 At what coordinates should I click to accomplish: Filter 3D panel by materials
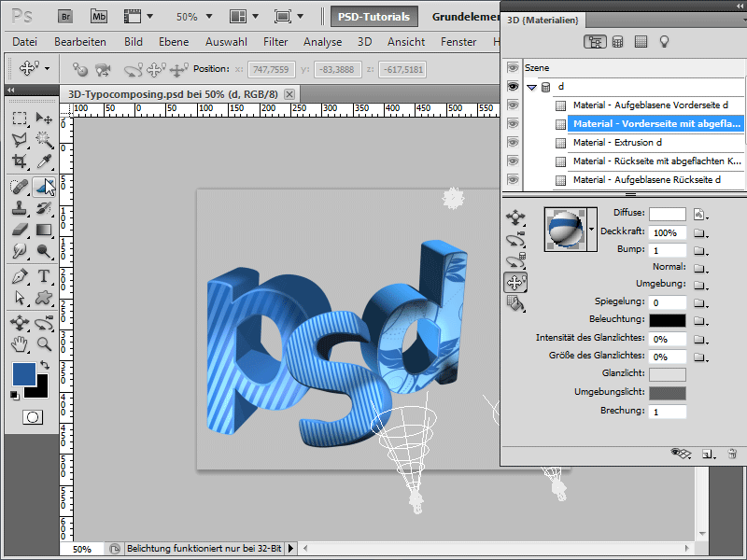click(x=641, y=42)
